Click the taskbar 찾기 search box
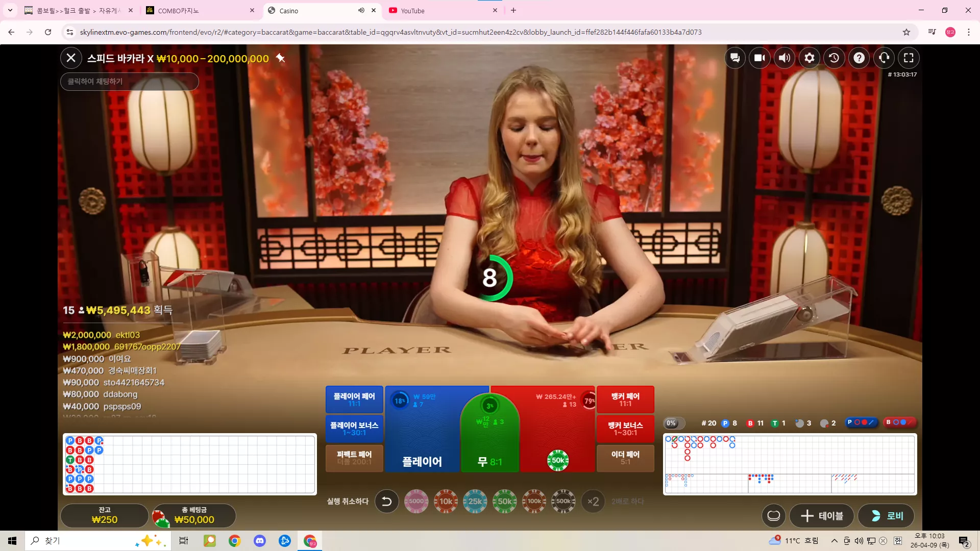 tap(97, 541)
